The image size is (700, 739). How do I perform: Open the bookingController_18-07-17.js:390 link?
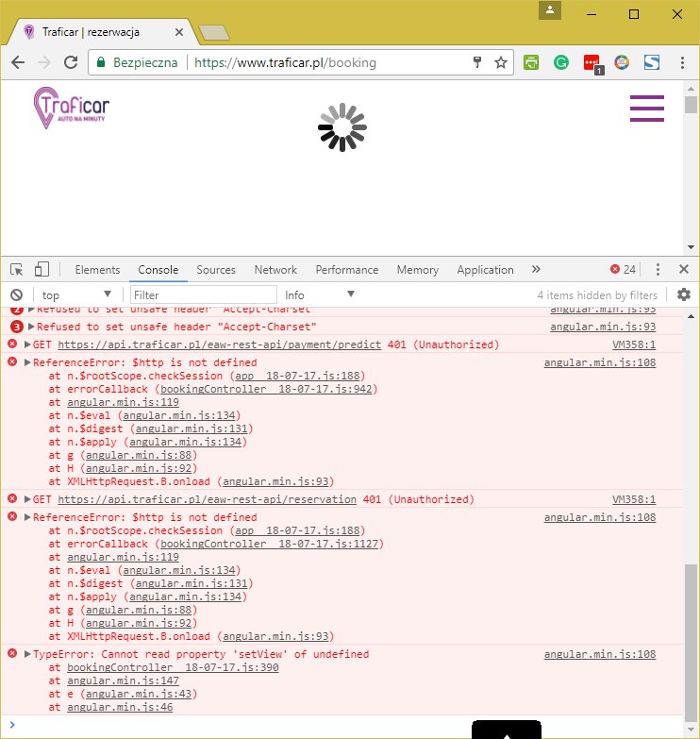point(173,667)
